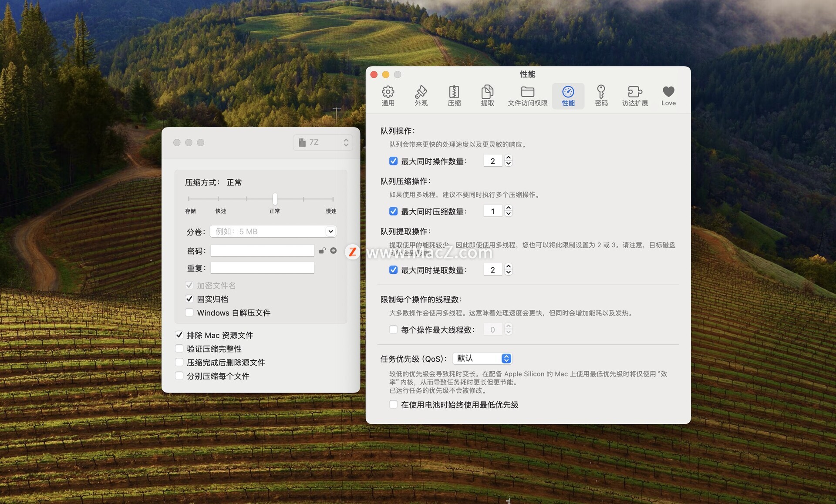Uncheck 最大同时压缩数量 checkbox
Image resolution: width=836 pixels, height=504 pixels.
point(393,212)
